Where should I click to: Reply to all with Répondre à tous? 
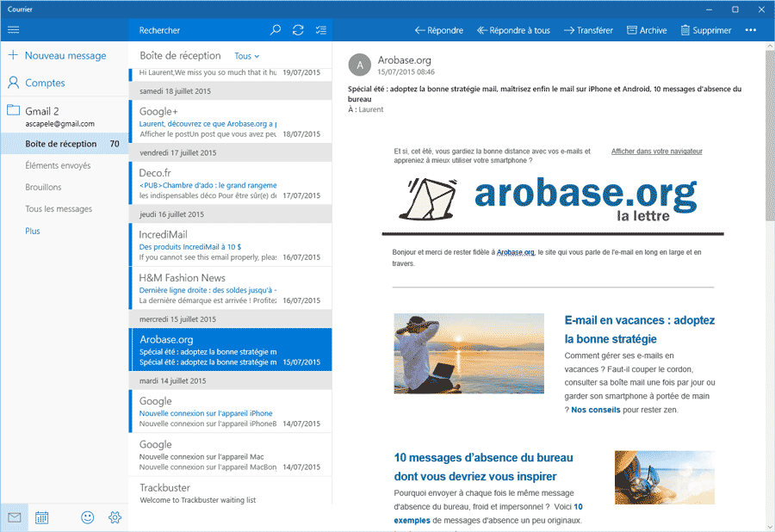(513, 30)
